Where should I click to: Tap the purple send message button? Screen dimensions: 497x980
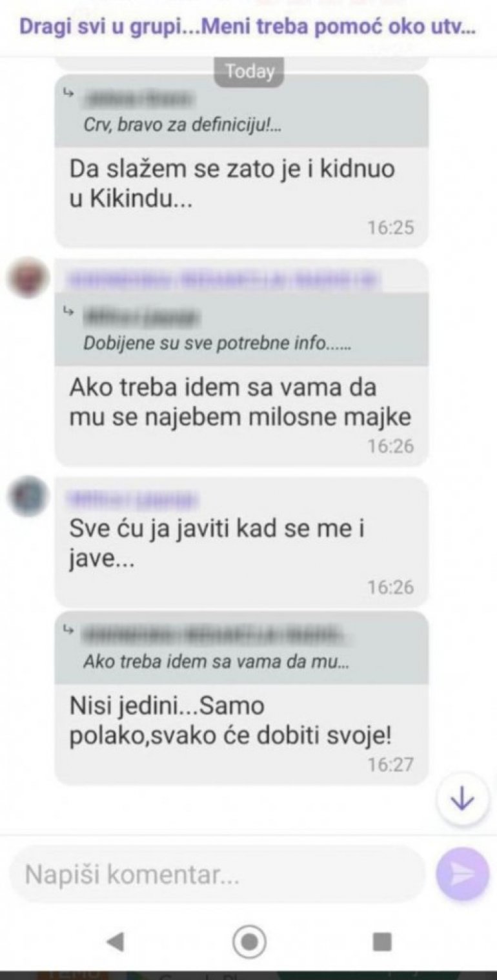click(462, 874)
